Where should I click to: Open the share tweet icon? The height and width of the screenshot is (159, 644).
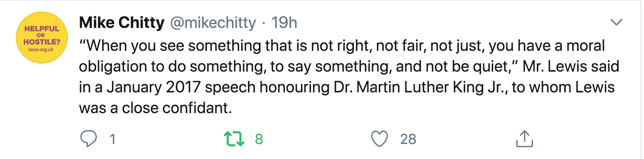(x=524, y=139)
